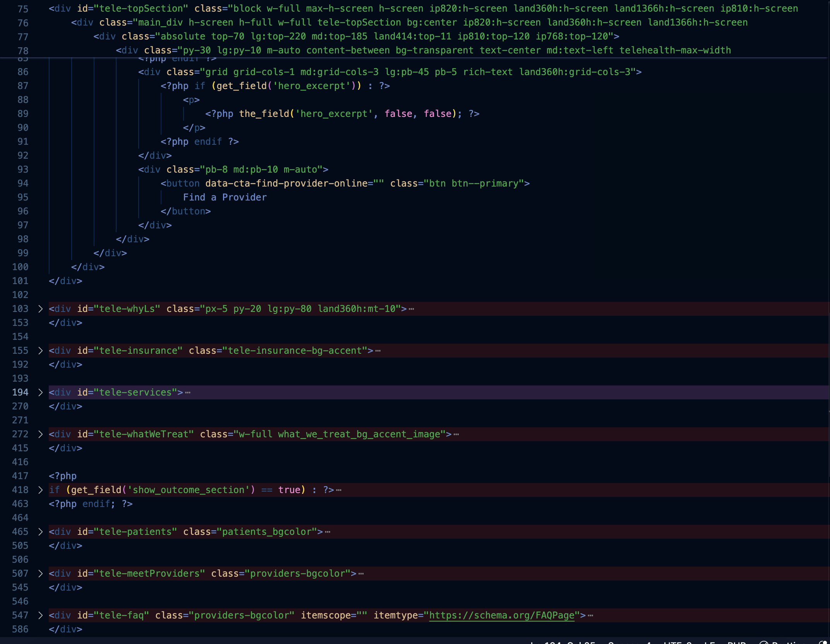Unfold the tele-meetProviders div
Viewport: 830px width, 644px height.
40,574
